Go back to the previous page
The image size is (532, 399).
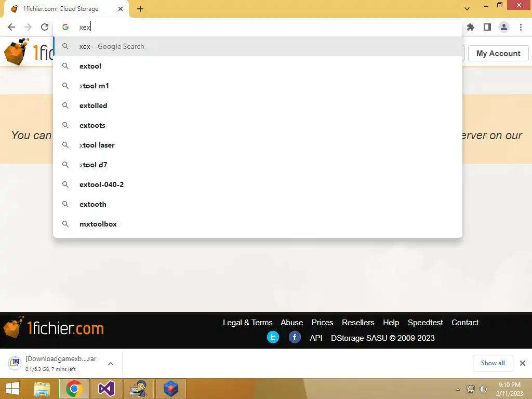point(11,27)
